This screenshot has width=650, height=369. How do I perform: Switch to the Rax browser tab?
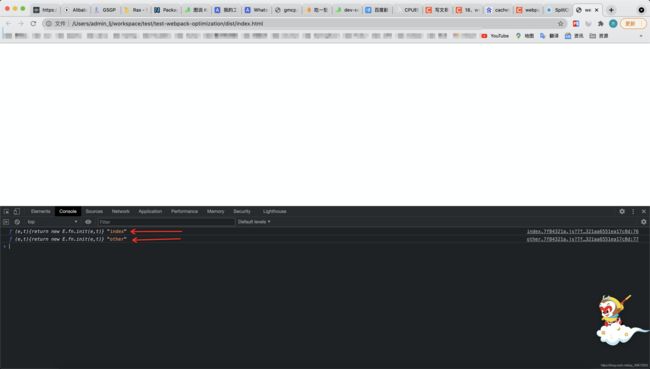(x=135, y=10)
